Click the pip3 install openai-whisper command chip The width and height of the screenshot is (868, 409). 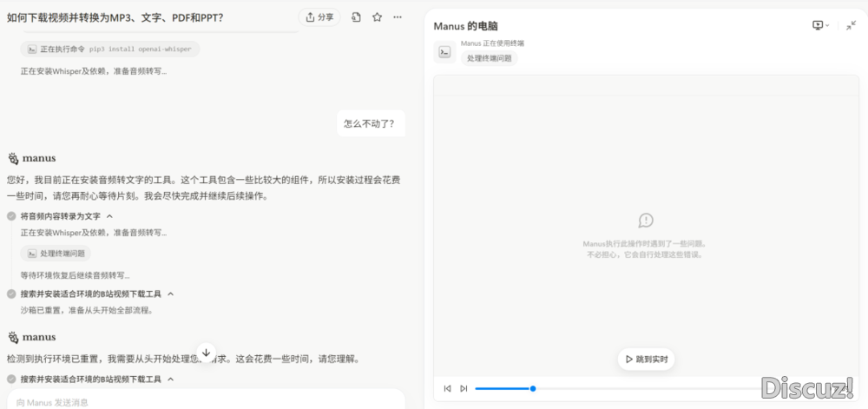pos(110,49)
